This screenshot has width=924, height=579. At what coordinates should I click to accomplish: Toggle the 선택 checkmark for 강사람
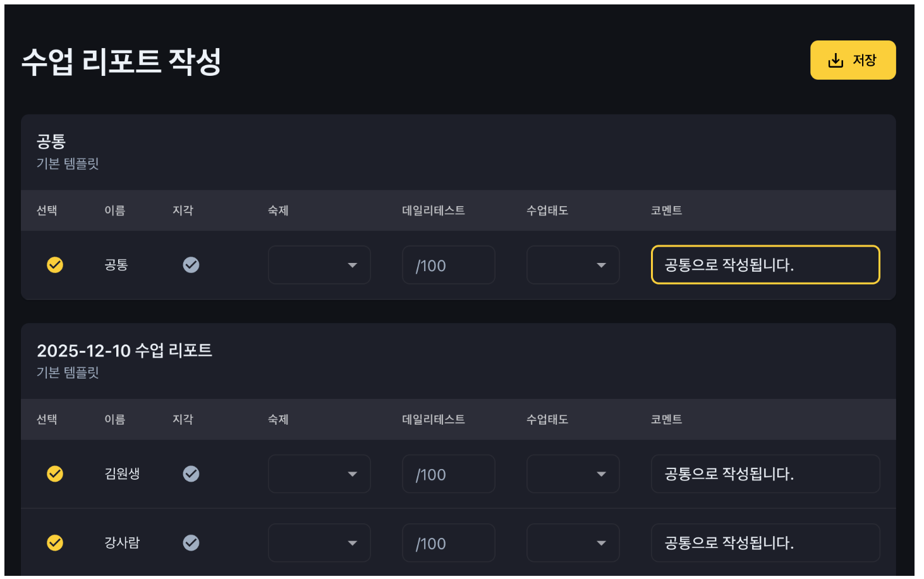coord(55,542)
